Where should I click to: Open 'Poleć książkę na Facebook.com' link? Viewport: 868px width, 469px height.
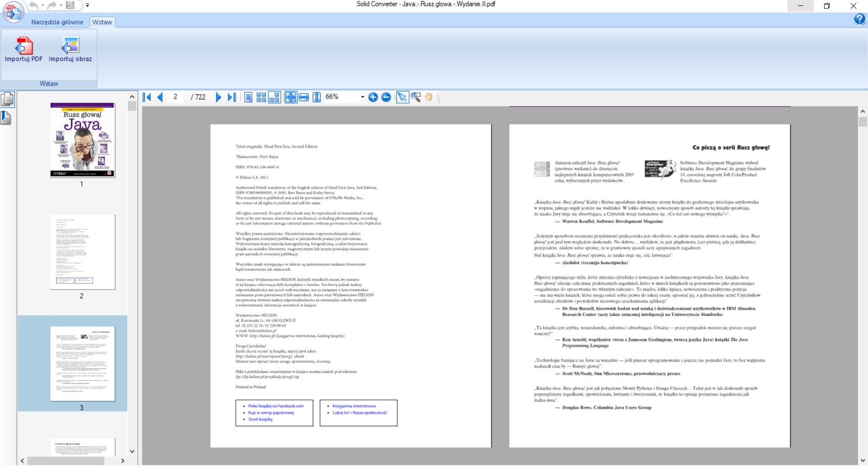(276, 406)
